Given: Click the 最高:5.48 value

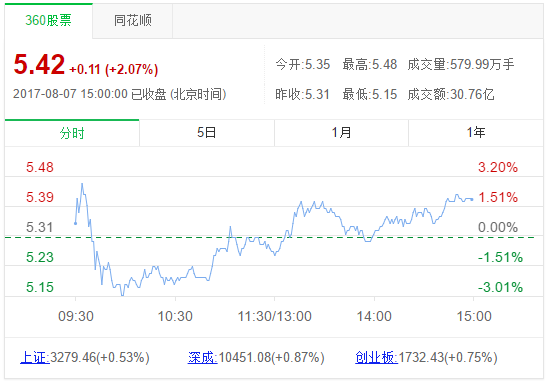Looking at the screenshot, I should tap(370, 65).
